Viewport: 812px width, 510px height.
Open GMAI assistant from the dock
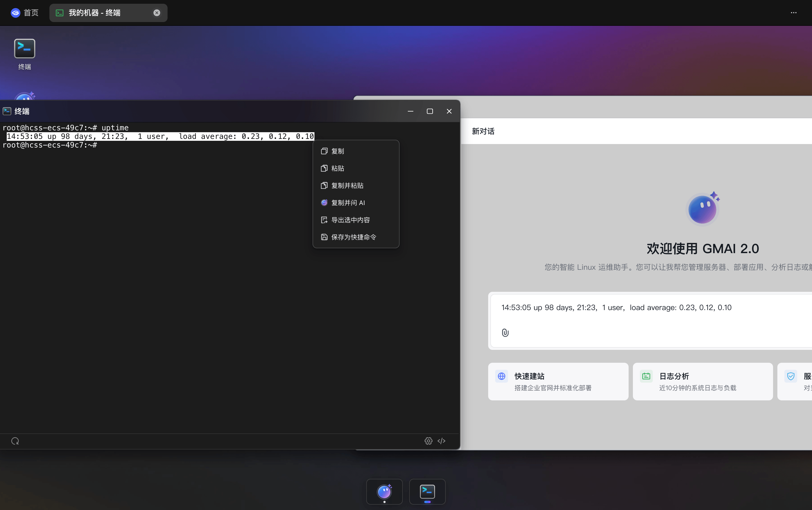(x=384, y=492)
